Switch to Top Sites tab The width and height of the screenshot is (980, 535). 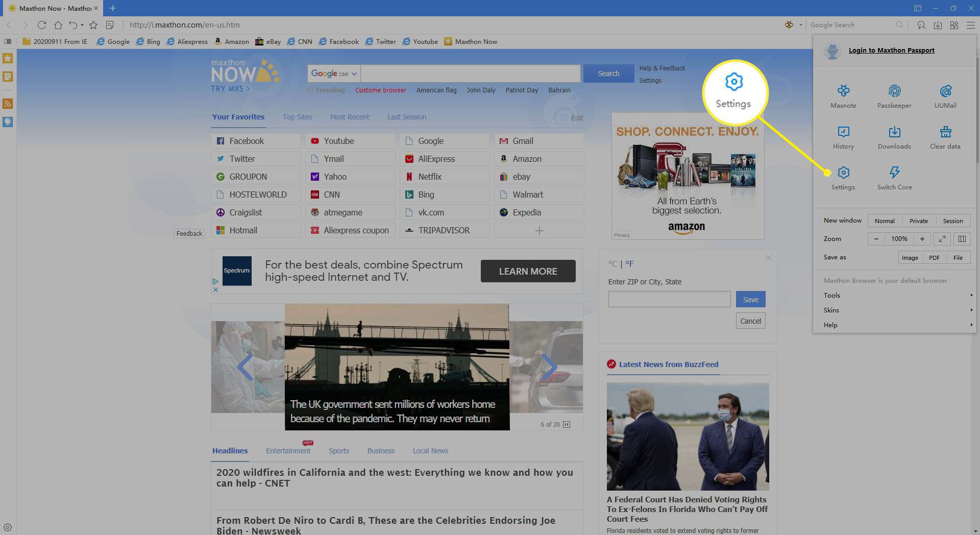point(297,117)
